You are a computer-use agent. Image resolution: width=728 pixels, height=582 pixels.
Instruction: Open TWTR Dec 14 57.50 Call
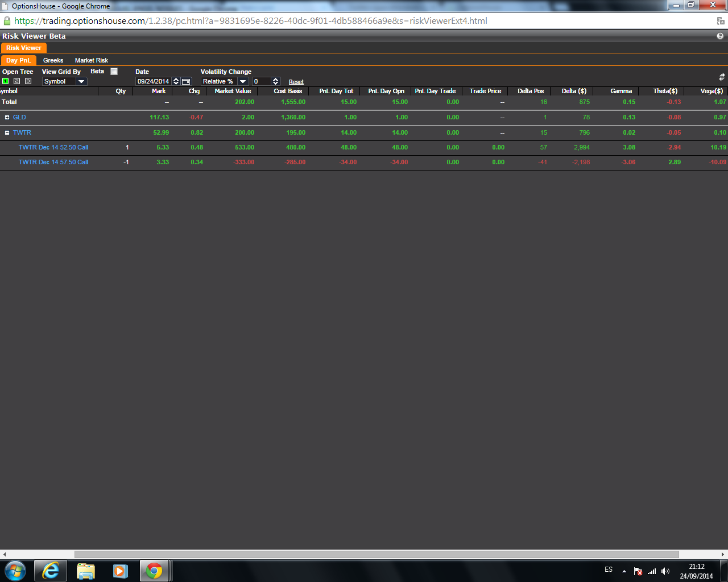(53, 162)
